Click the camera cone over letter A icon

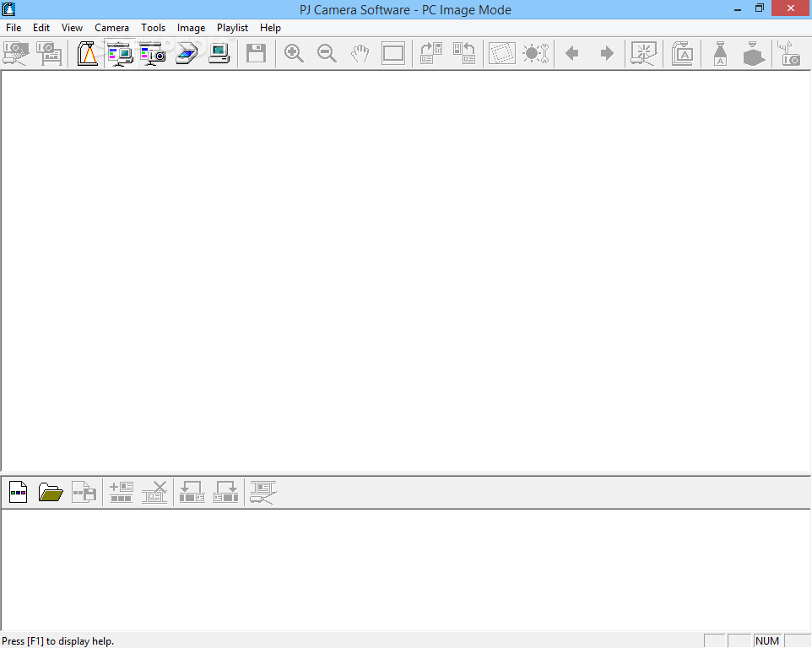(x=720, y=53)
